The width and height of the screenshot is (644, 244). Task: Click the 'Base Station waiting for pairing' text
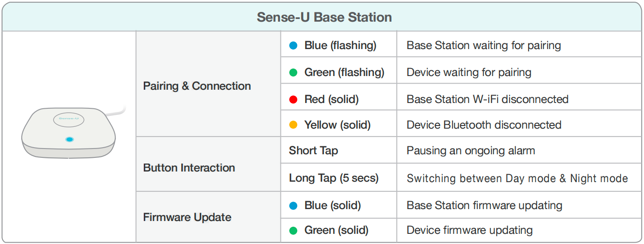[484, 46]
